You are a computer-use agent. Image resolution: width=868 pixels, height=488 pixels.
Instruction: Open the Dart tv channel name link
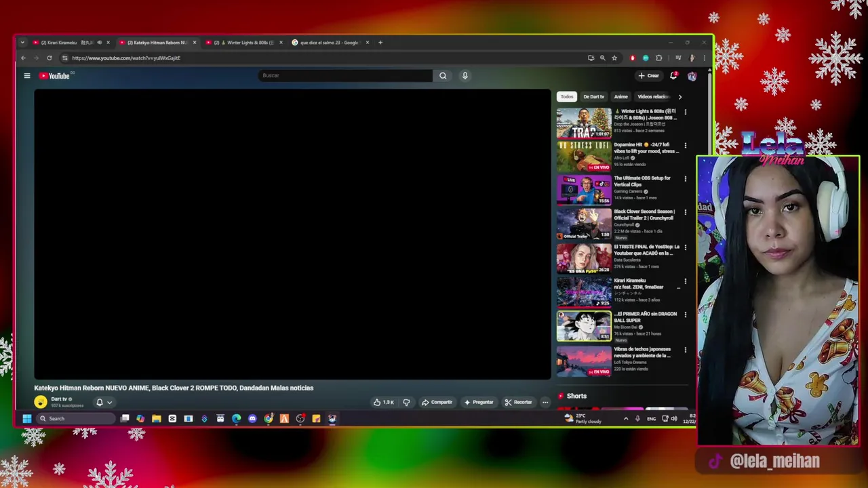pyautogui.click(x=59, y=399)
